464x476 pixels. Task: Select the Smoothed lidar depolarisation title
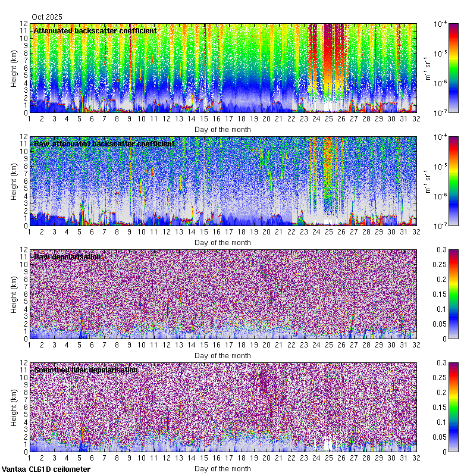click(x=86, y=370)
